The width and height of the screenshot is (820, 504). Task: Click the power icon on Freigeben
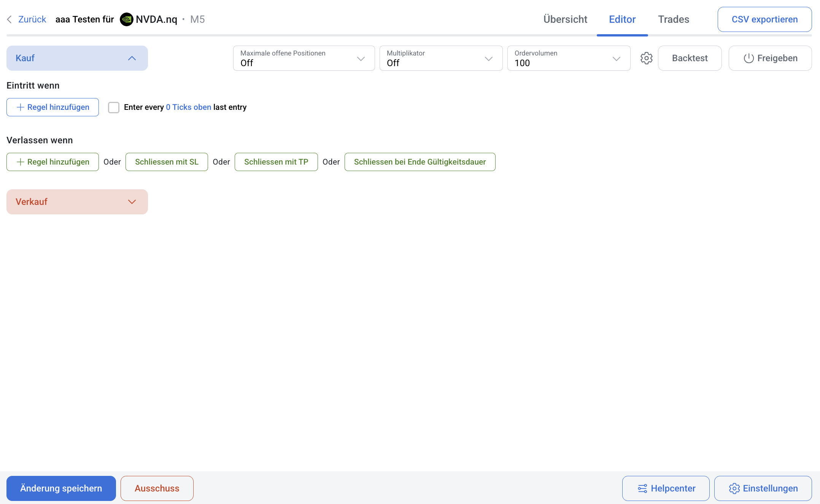tap(748, 58)
